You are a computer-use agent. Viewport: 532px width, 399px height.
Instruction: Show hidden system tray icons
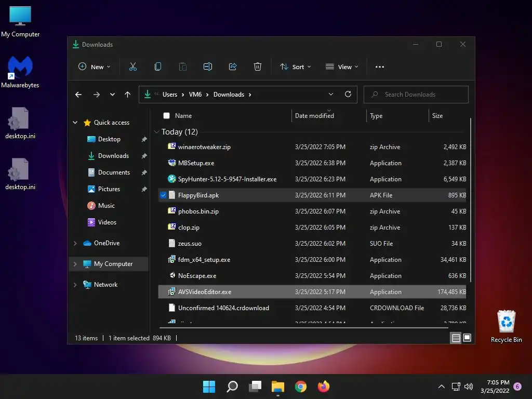[442, 387]
